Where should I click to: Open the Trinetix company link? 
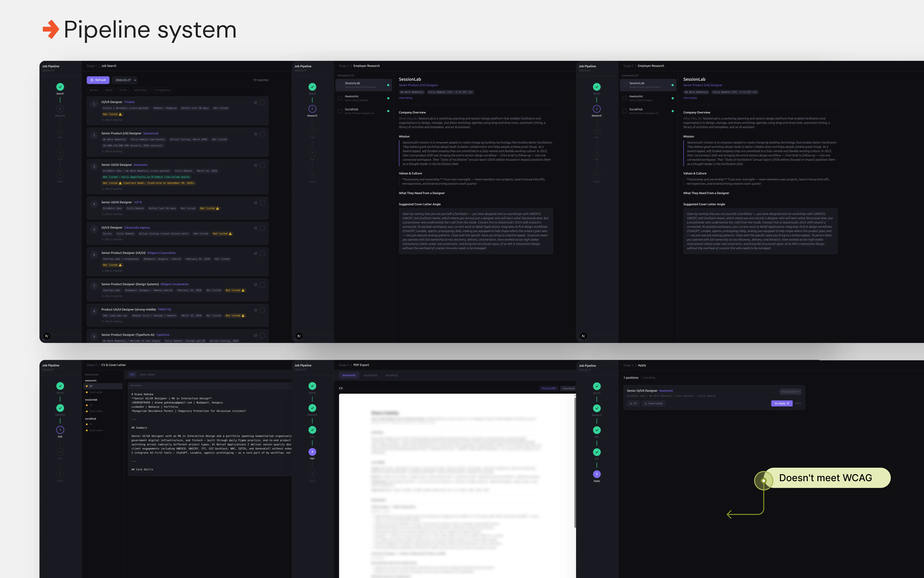pos(129,102)
